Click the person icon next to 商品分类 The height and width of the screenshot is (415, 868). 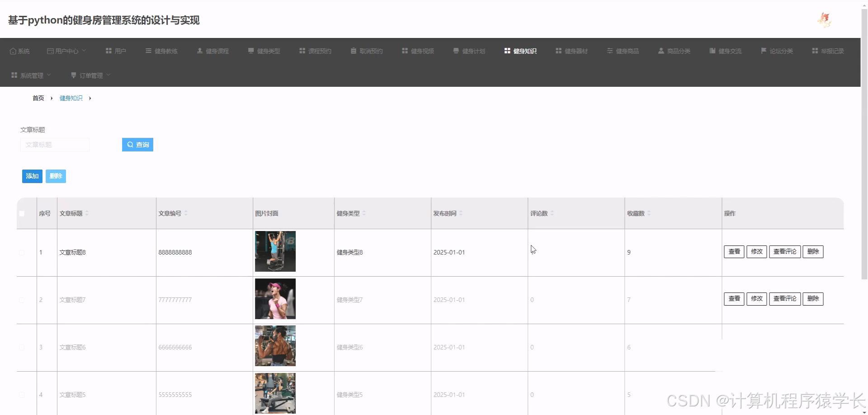point(661,51)
